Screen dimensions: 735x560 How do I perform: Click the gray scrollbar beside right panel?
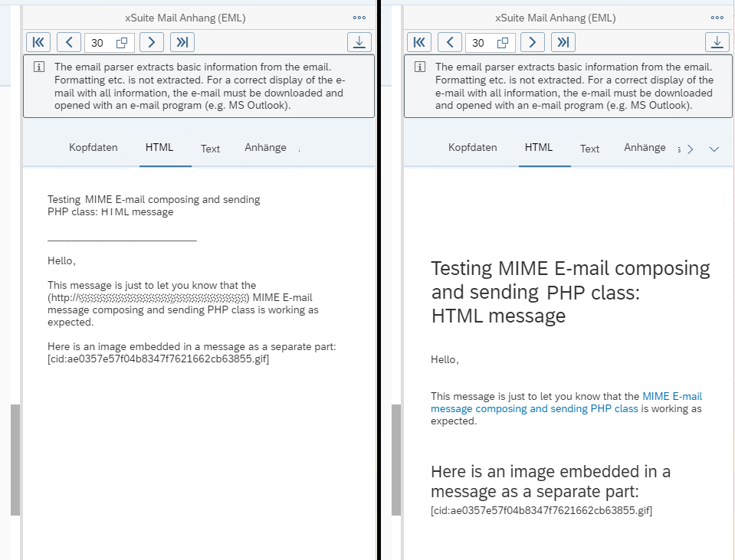(x=396, y=460)
